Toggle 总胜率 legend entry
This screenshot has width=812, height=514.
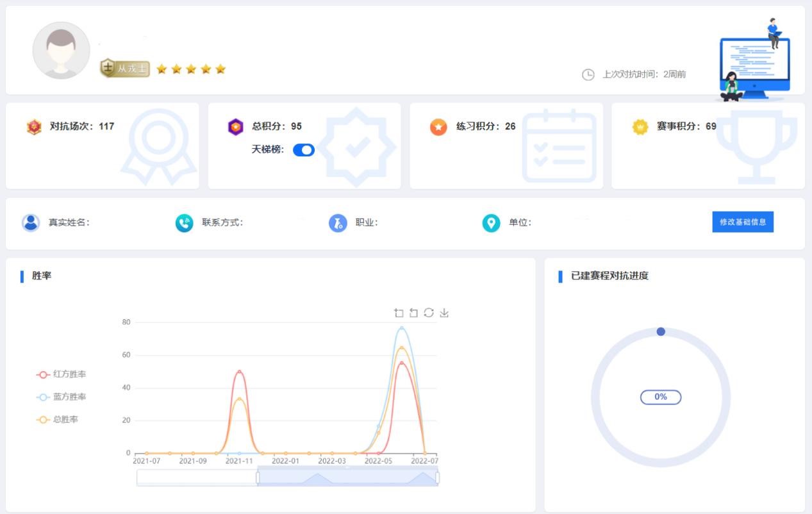[62, 420]
